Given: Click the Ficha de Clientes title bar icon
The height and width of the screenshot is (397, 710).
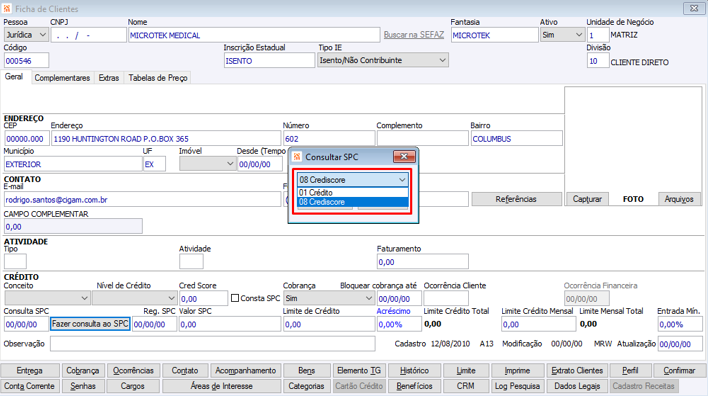Looking at the screenshot, I should point(7,9).
